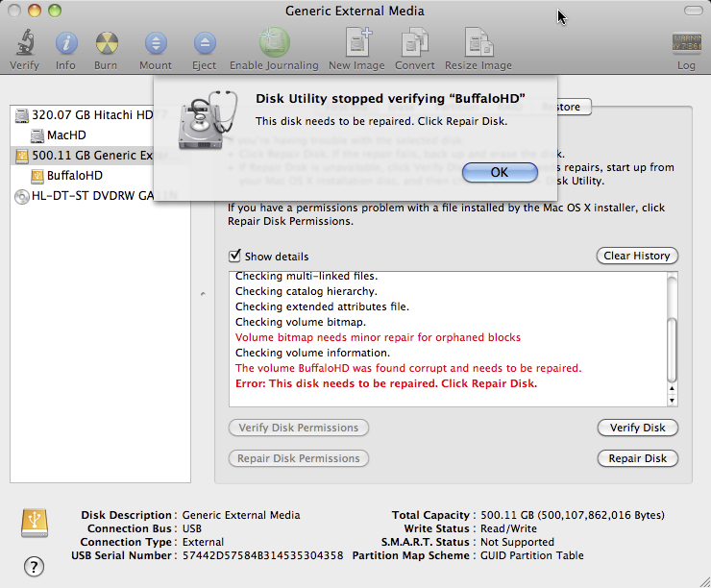
Task: Click the 'Checking catalog hierarchy.' log line
Action: tap(306, 291)
